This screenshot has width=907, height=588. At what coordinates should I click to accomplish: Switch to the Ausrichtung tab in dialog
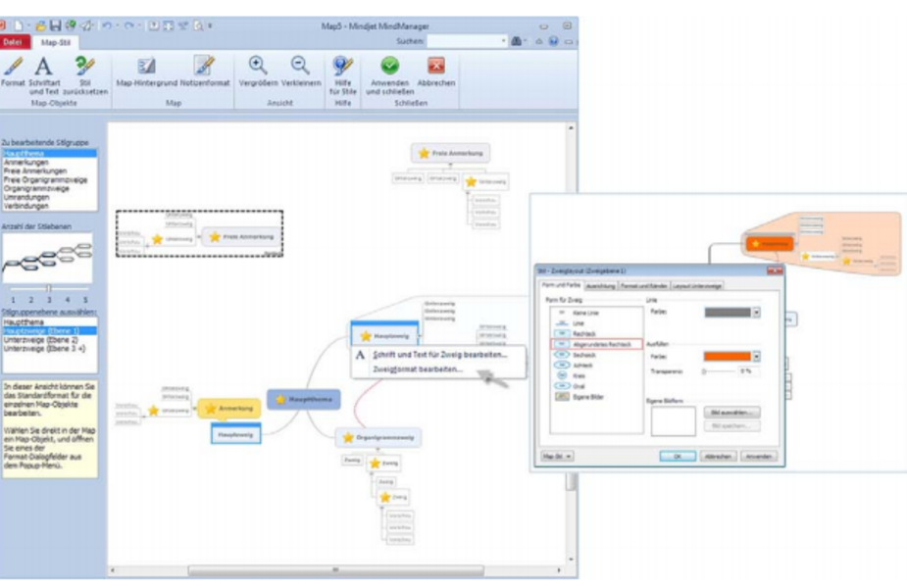(602, 286)
